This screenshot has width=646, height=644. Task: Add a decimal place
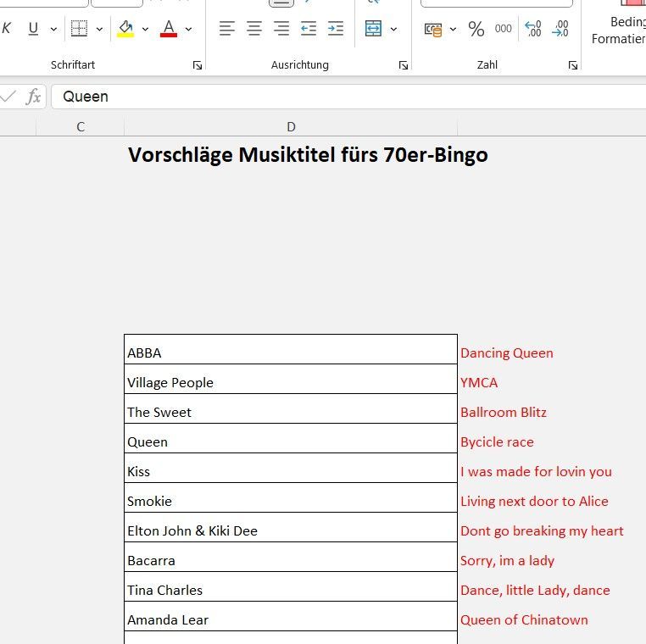click(x=533, y=29)
